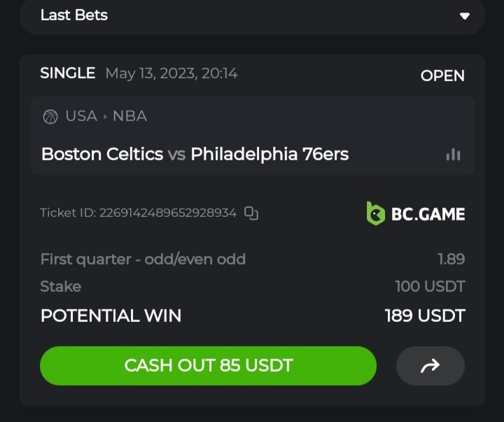The image size is (504, 422).
Task: Click the Last Bets header label
Action: coord(74,15)
